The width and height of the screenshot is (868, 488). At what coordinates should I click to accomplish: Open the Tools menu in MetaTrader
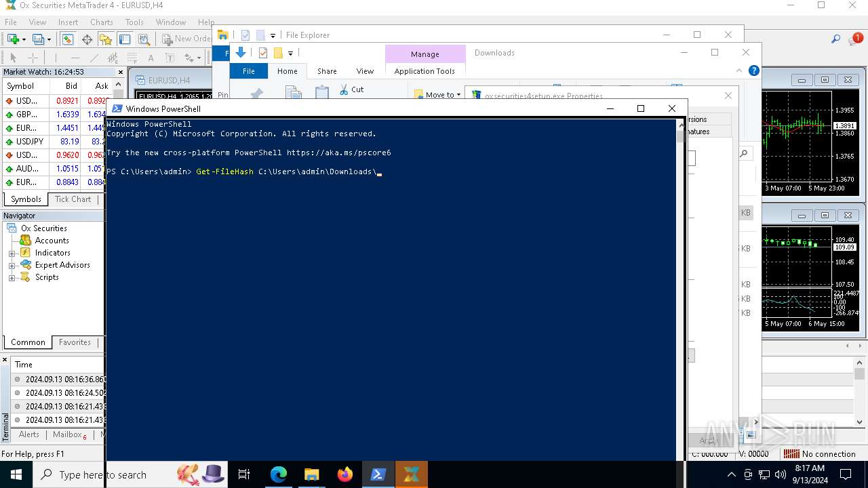pyautogui.click(x=134, y=22)
